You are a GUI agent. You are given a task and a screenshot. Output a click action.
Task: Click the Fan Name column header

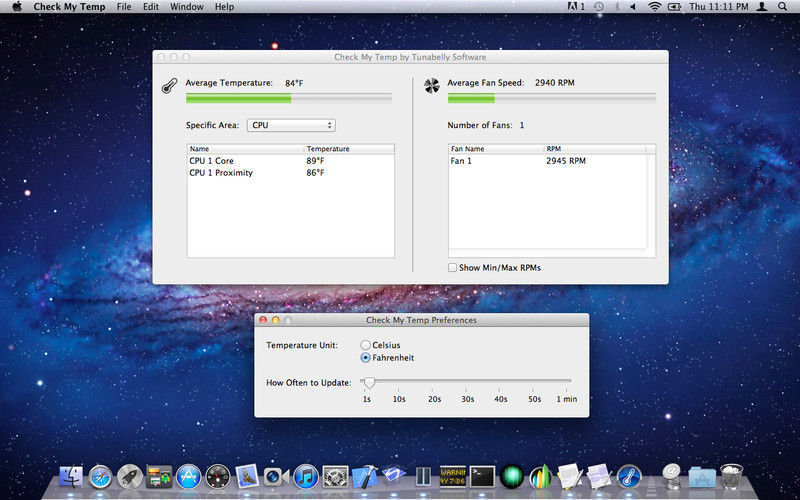(x=496, y=149)
